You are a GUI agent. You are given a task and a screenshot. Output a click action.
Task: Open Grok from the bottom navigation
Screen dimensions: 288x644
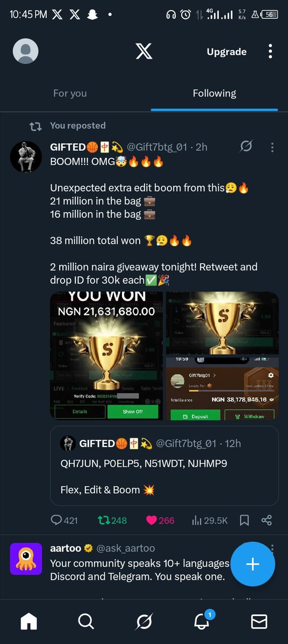(144, 621)
